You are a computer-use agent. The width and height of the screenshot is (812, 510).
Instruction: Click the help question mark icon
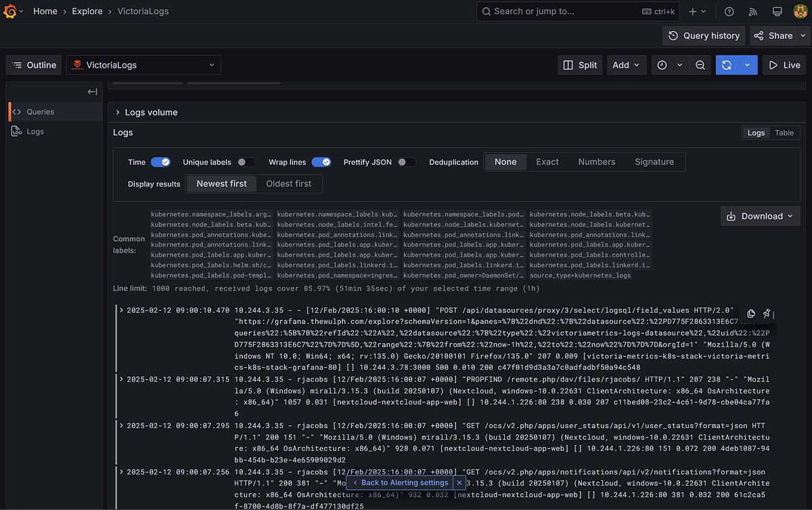pos(729,12)
